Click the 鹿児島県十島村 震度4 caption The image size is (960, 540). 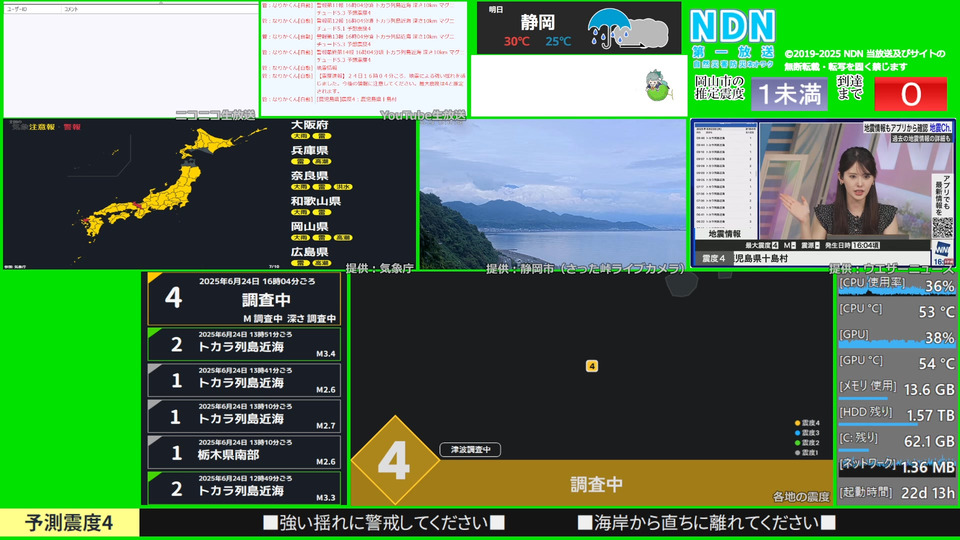761,258
